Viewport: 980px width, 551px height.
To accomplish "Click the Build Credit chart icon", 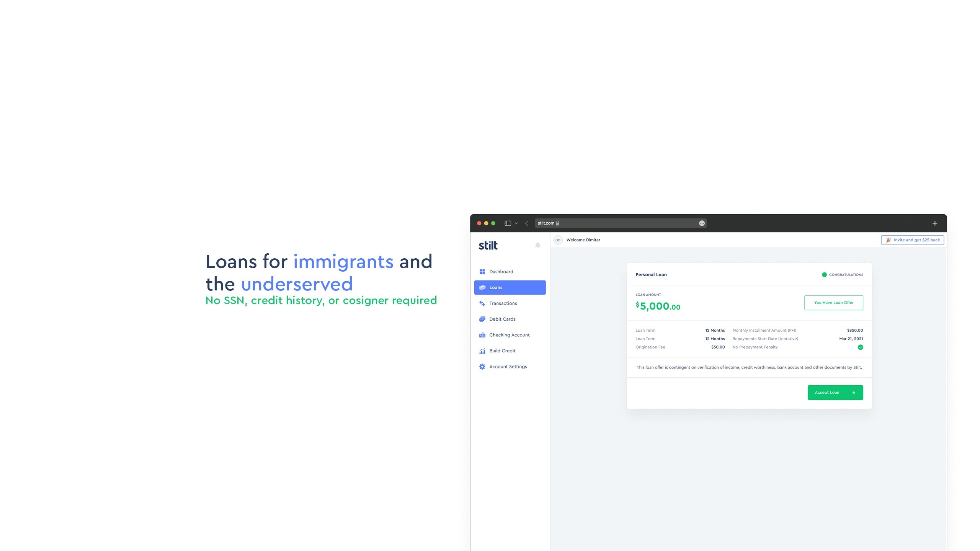I will tap(482, 351).
